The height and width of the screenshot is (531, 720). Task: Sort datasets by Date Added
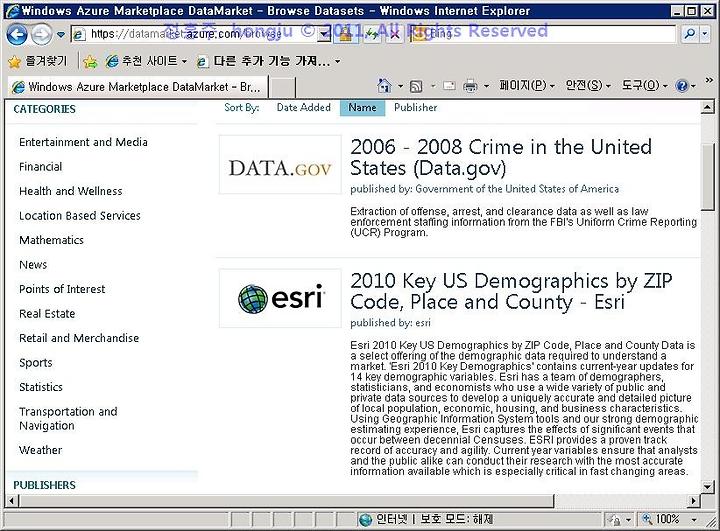pos(304,107)
